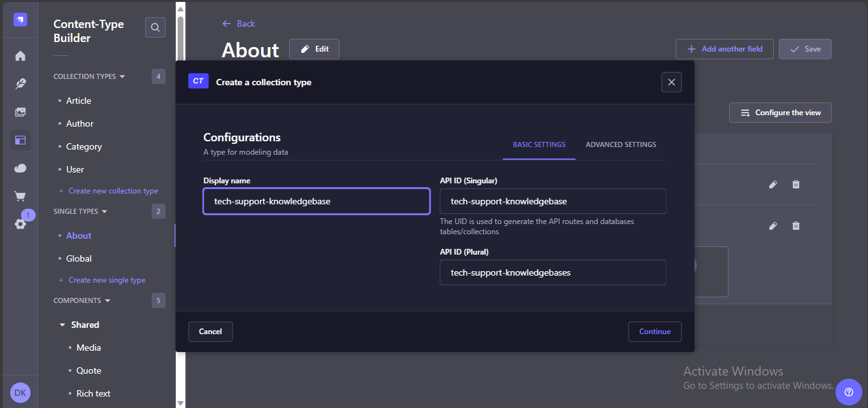Click the round help question mark button
This screenshot has height=408, width=868.
848,392
